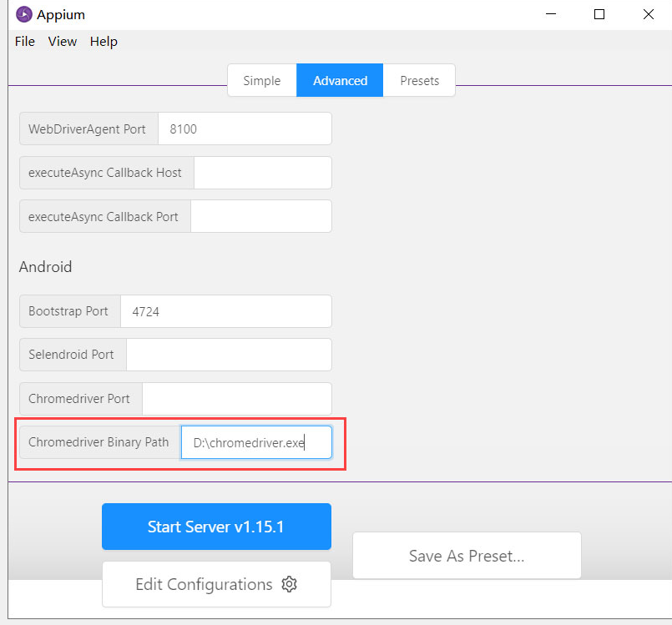Click the gear icon on Edit Configurations
Viewport: 672px width, 625px height.
(x=290, y=584)
